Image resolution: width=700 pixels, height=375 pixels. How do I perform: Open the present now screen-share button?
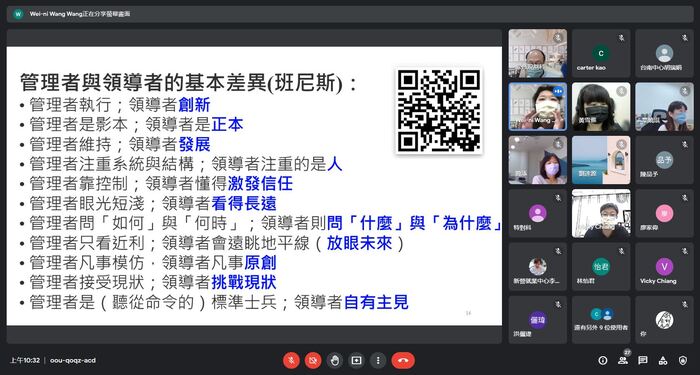pyautogui.click(x=356, y=360)
